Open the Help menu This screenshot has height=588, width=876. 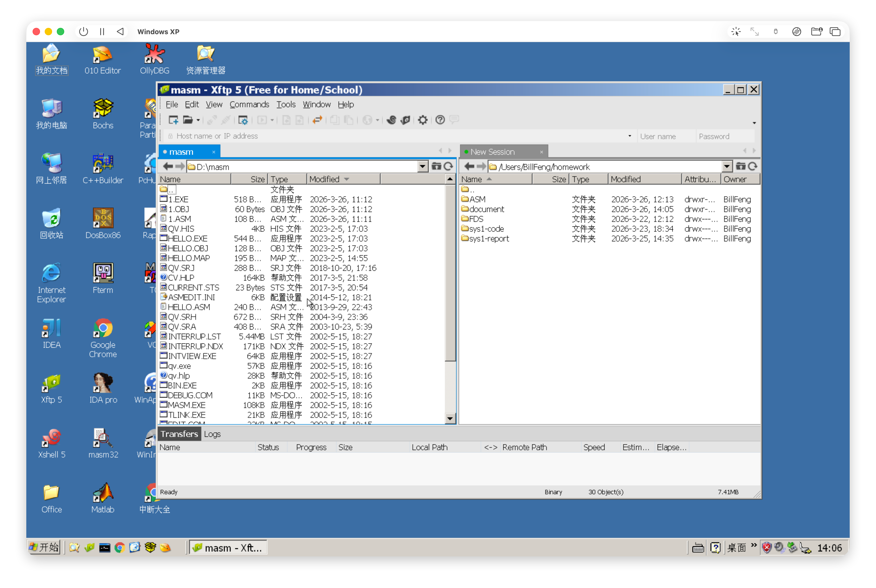pos(345,104)
